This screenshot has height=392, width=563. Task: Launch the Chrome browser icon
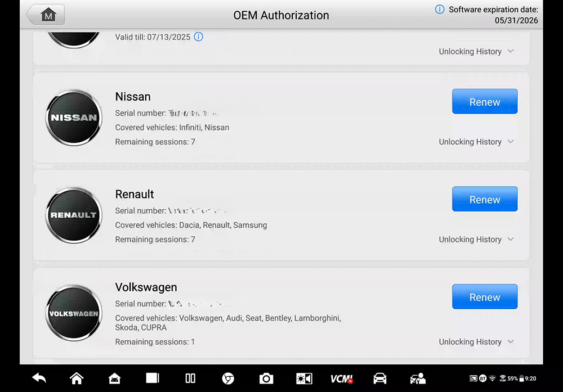(x=228, y=379)
